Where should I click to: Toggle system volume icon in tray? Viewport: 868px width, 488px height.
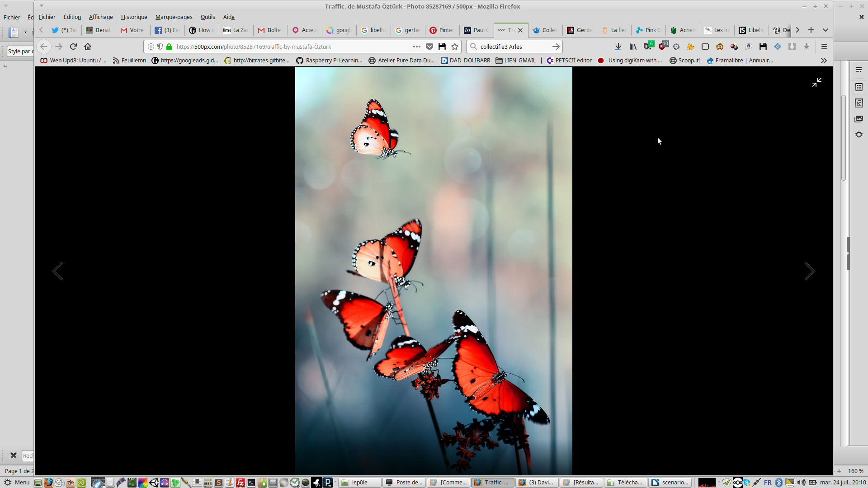pos(801,483)
